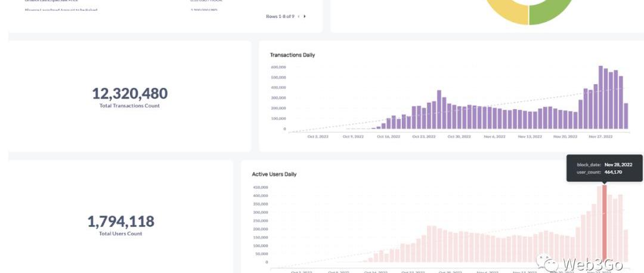The height and width of the screenshot is (273, 644).
Task: Click the Nov 27, 2022 label on Transactions axis
Action: point(600,137)
